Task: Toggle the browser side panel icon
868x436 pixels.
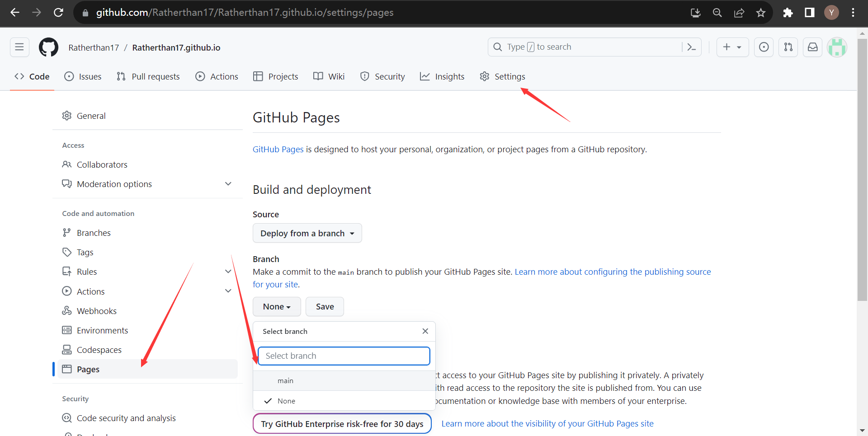Action: click(810, 13)
